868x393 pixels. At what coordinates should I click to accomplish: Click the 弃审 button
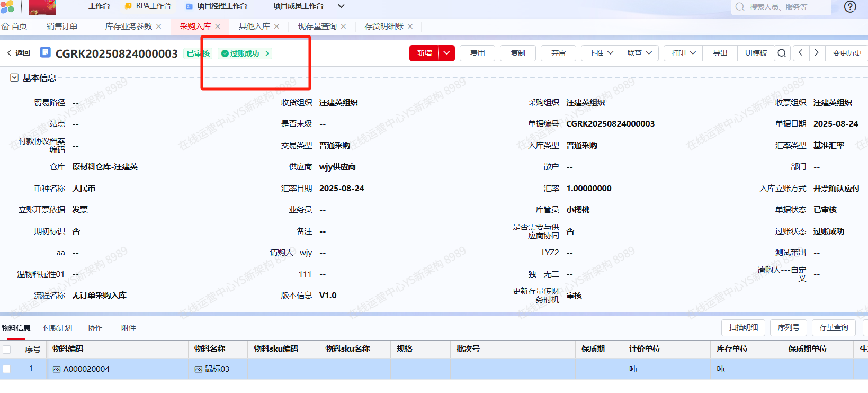tap(558, 53)
